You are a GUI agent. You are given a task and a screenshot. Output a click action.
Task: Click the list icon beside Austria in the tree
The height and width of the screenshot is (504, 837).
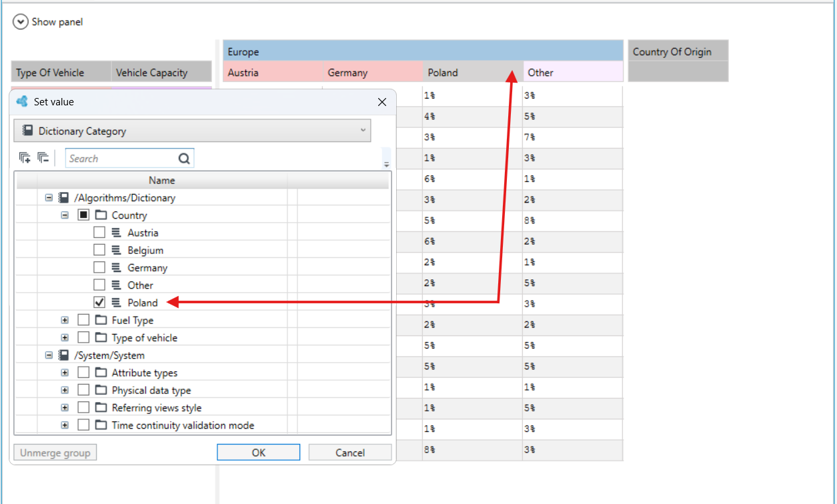116,233
